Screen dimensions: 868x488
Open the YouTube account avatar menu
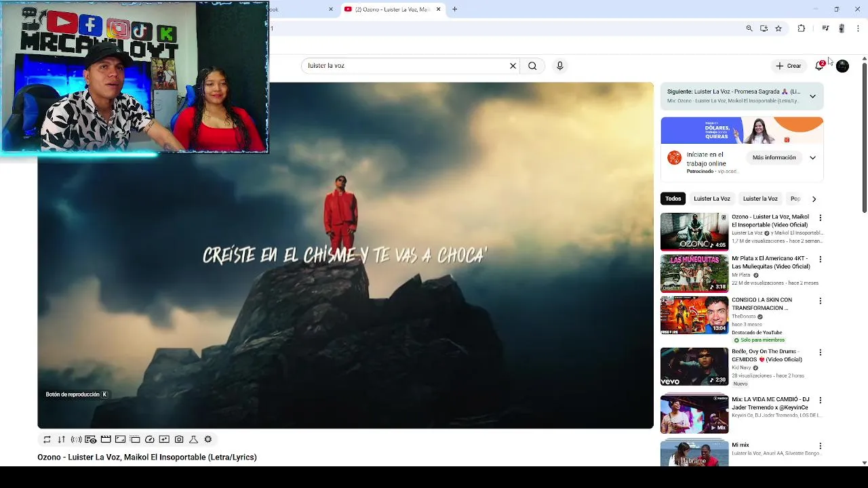pyautogui.click(x=842, y=66)
